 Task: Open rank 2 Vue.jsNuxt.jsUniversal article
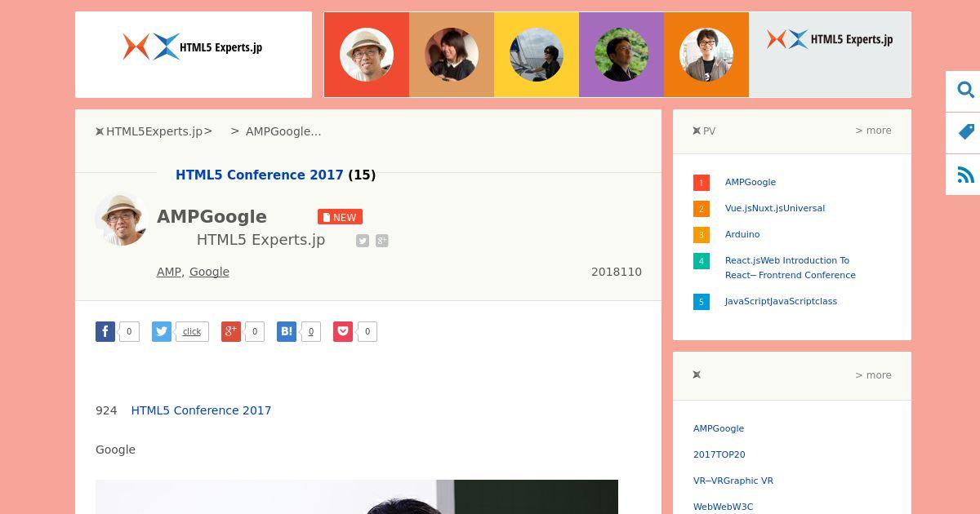pos(775,208)
